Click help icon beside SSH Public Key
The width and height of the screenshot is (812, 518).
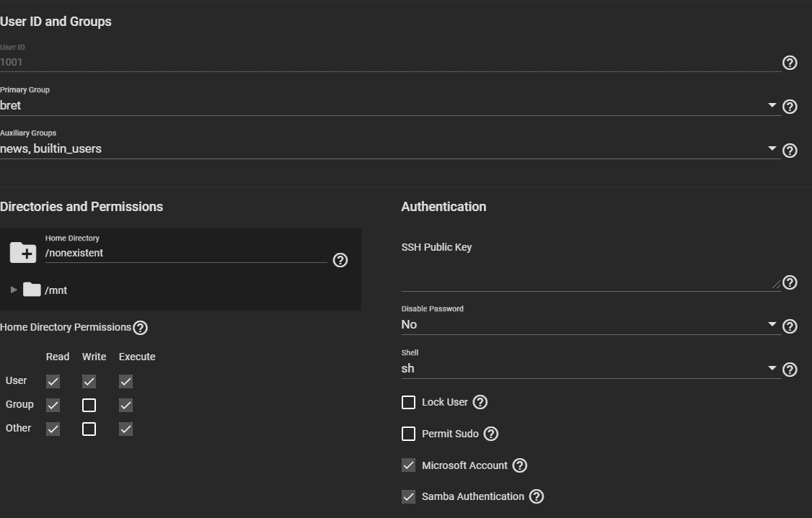[790, 282]
